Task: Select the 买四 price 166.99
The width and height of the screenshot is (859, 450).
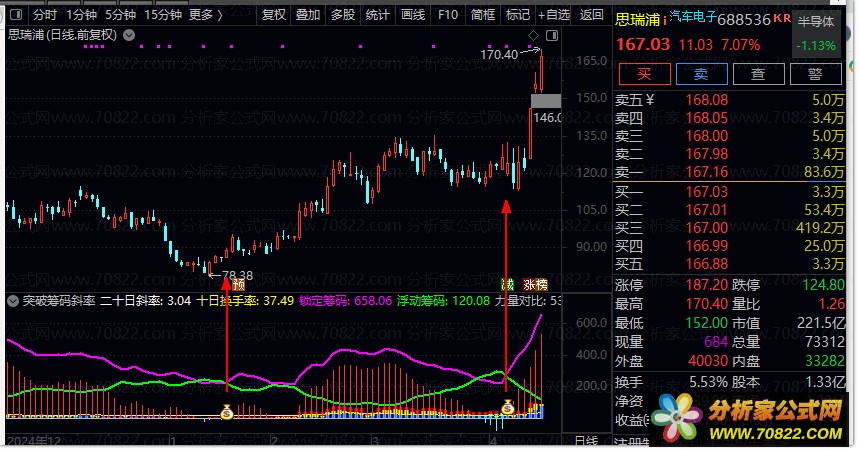Action: coord(707,246)
